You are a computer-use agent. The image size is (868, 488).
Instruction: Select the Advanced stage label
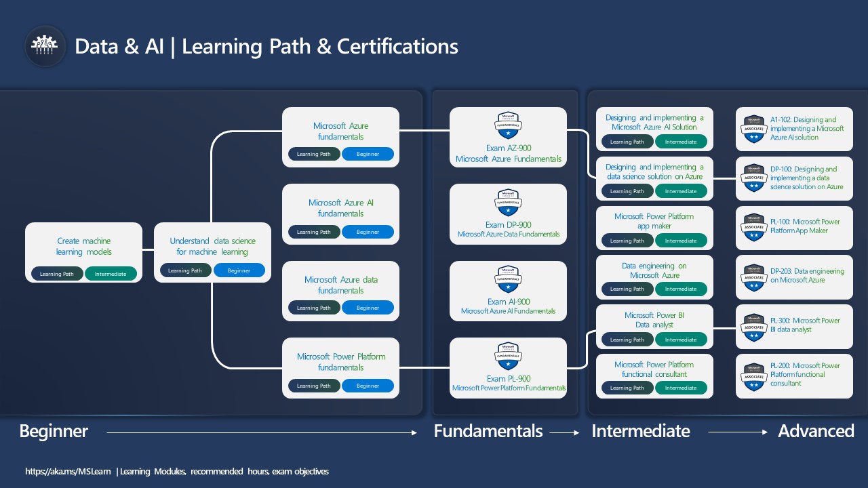coord(816,431)
